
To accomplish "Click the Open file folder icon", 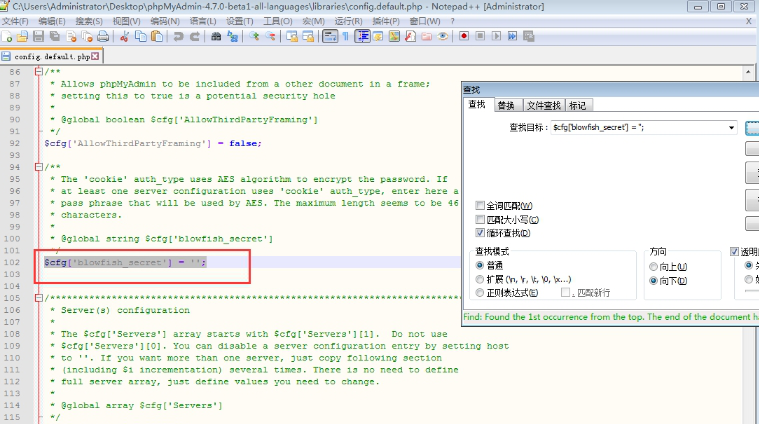I will click(x=22, y=36).
